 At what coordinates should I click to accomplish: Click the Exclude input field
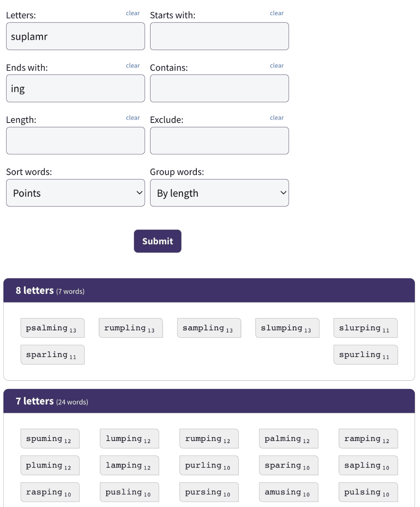pyautogui.click(x=219, y=141)
